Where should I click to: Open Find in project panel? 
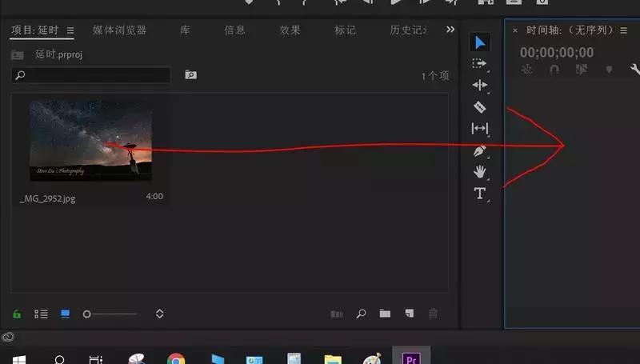click(361, 314)
